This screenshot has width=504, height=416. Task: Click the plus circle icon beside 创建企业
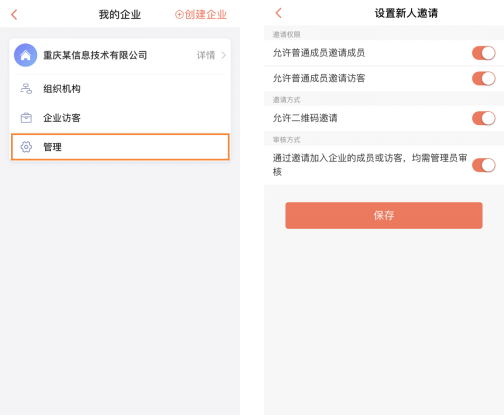tap(179, 15)
